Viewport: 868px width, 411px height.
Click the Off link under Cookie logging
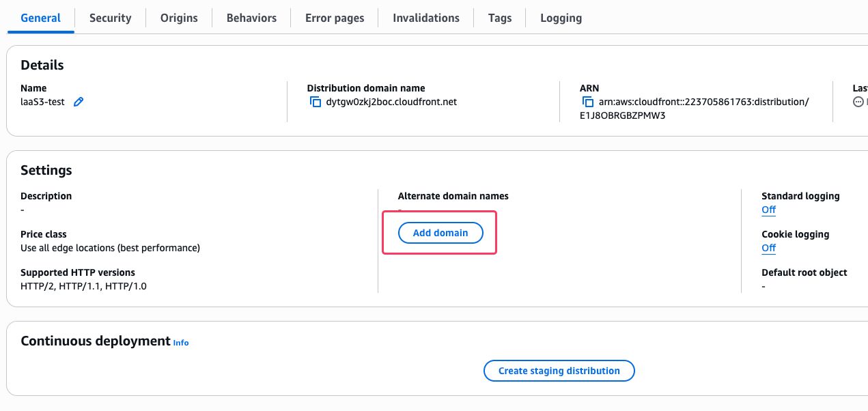(x=768, y=248)
